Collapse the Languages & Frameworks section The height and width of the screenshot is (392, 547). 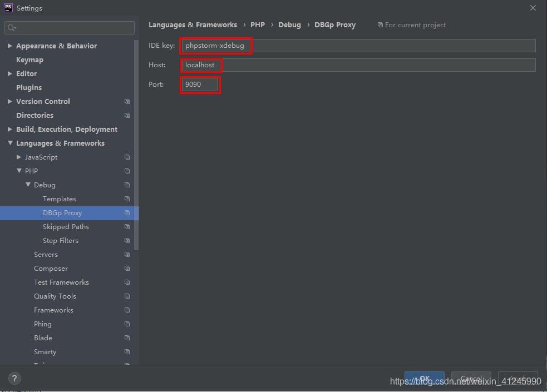(10, 143)
